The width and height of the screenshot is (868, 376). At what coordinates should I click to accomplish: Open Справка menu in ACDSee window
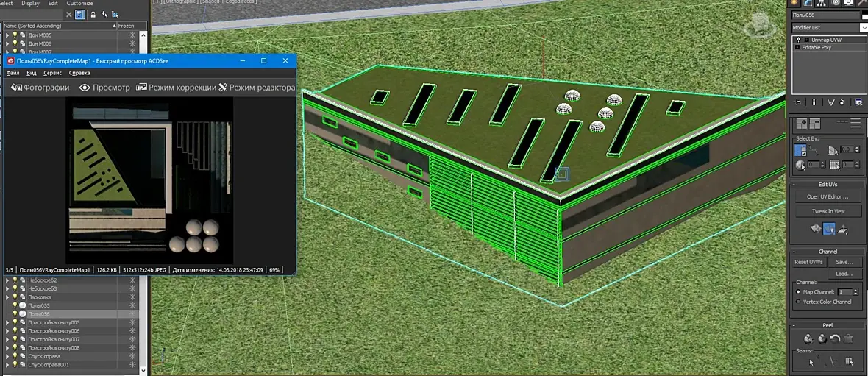coord(79,73)
